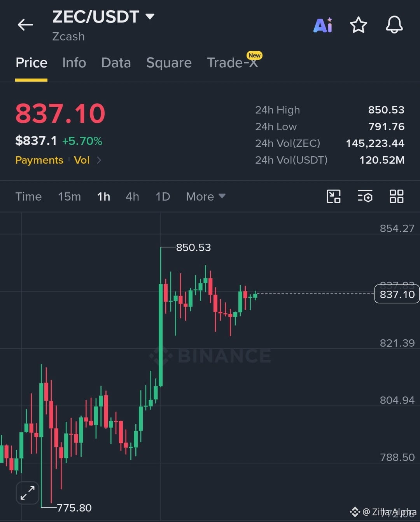Add ZEC/USDT to favorites with star icon
The width and height of the screenshot is (420, 522).
(358, 25)
